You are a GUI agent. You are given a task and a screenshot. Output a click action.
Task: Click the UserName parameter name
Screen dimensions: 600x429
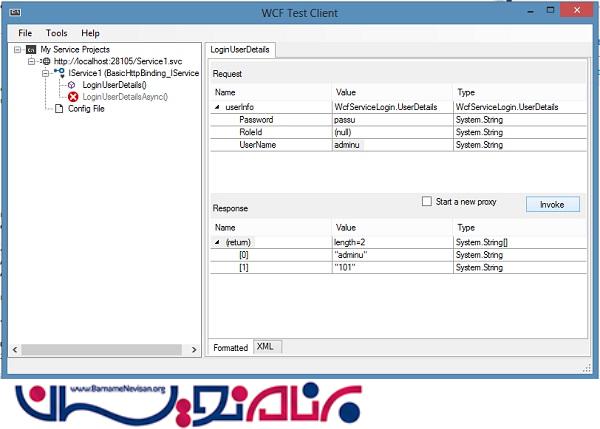pyautogui.click(x=258, y=145)
